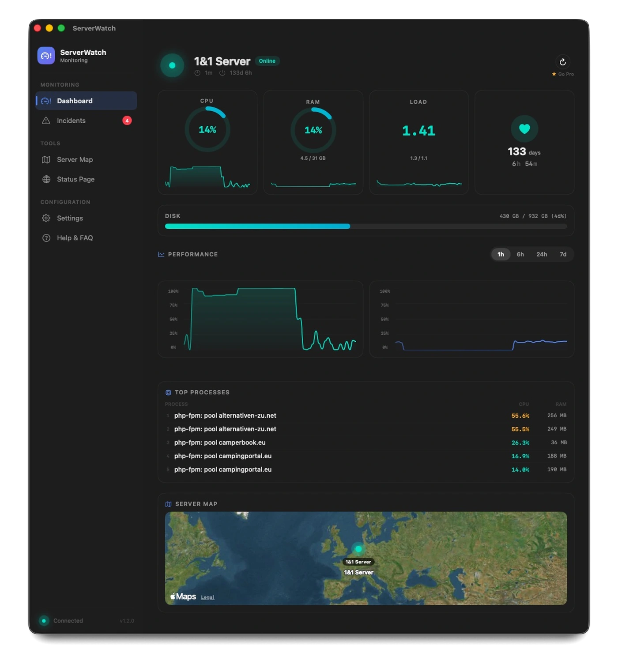Click the Incidents warning triangle icon
The image size is (618, 672).
46,120
